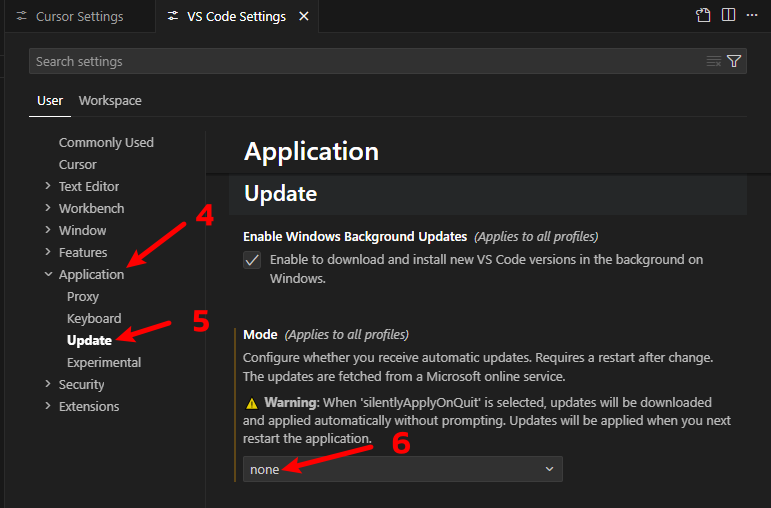Go to Keyboard under Application
771x508 pixels.
click(94, 319)
